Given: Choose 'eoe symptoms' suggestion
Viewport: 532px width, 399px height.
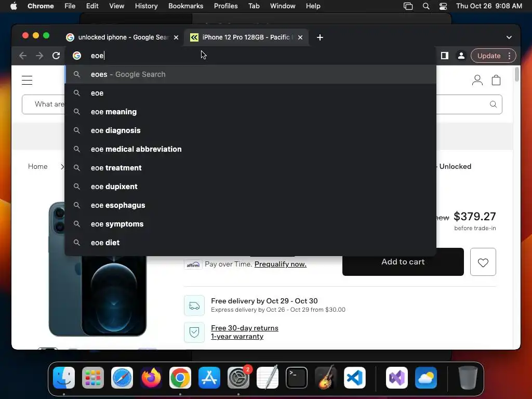Looking at the screenshot, I should pyautogui.click(x=250, y=224).
